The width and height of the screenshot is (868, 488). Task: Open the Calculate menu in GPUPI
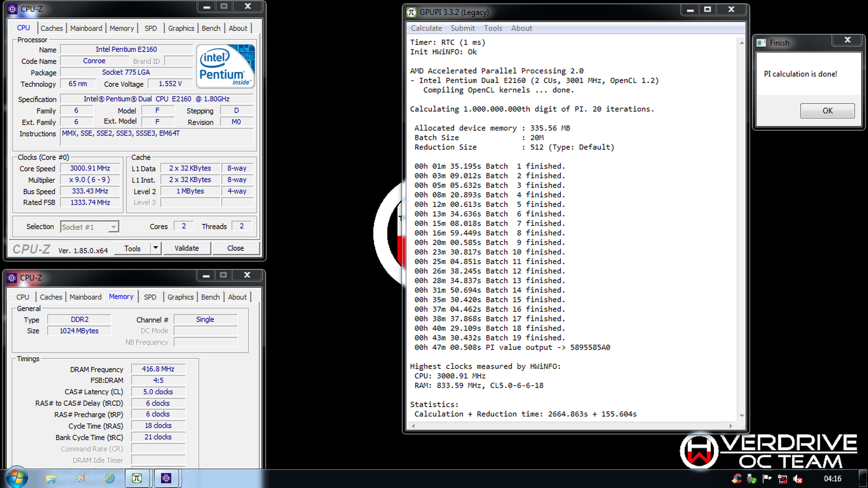pos(426,28)
